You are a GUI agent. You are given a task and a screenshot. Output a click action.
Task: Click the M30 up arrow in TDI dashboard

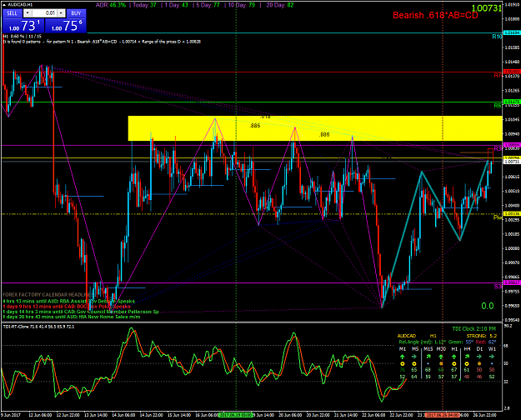441,357
